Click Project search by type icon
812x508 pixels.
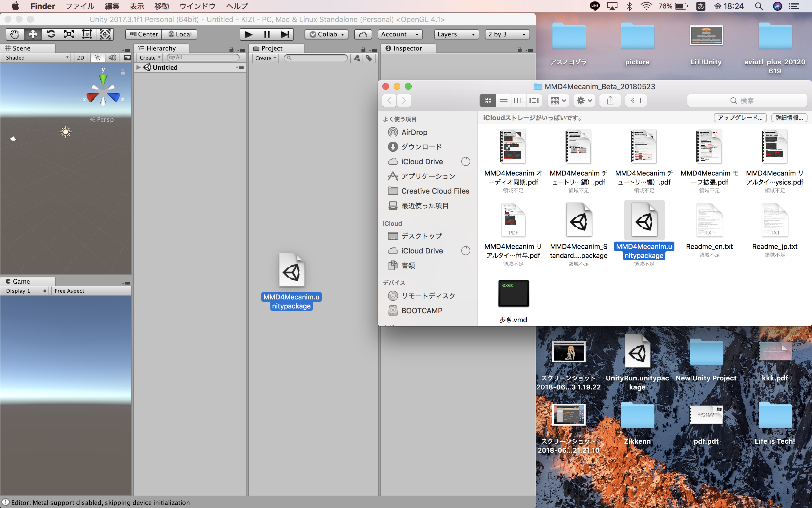pyautogui.click(x=357, y=58)
